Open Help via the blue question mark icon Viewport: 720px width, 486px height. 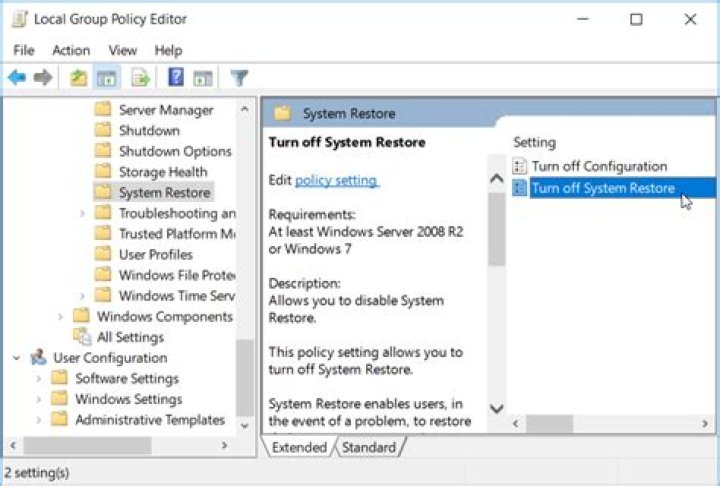176,77
